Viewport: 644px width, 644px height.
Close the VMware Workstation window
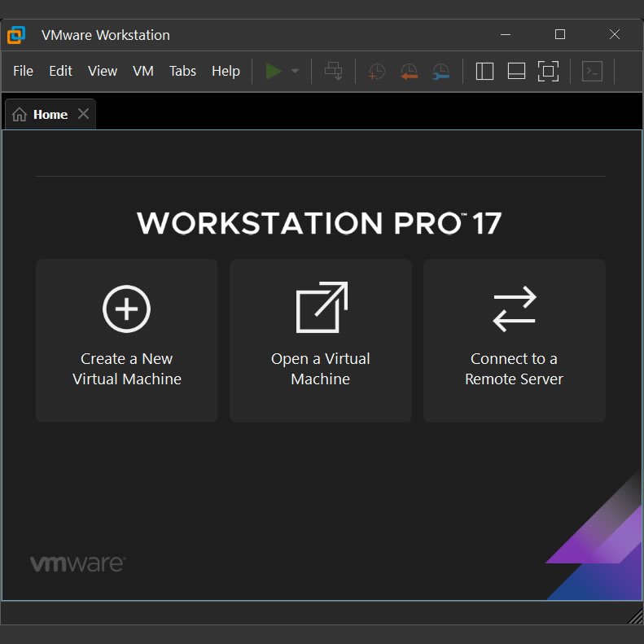pos(615,34)
